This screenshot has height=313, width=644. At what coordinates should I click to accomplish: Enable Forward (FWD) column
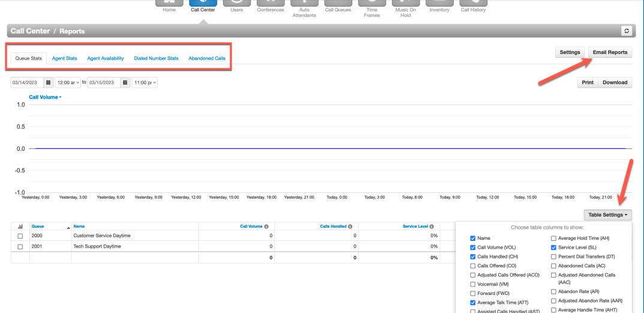[x=473, y=294]
